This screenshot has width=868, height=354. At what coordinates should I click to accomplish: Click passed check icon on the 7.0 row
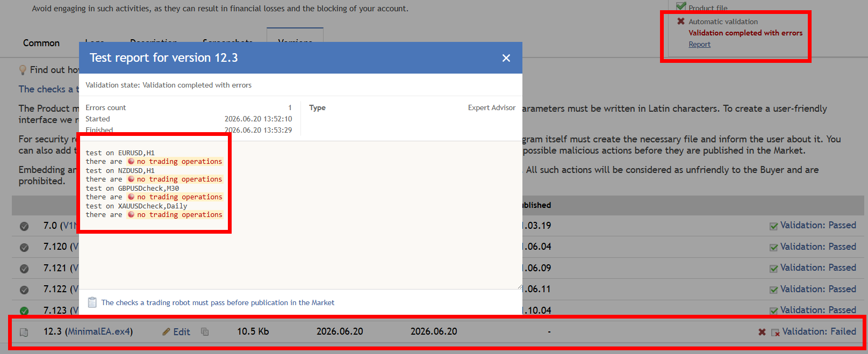773,226
